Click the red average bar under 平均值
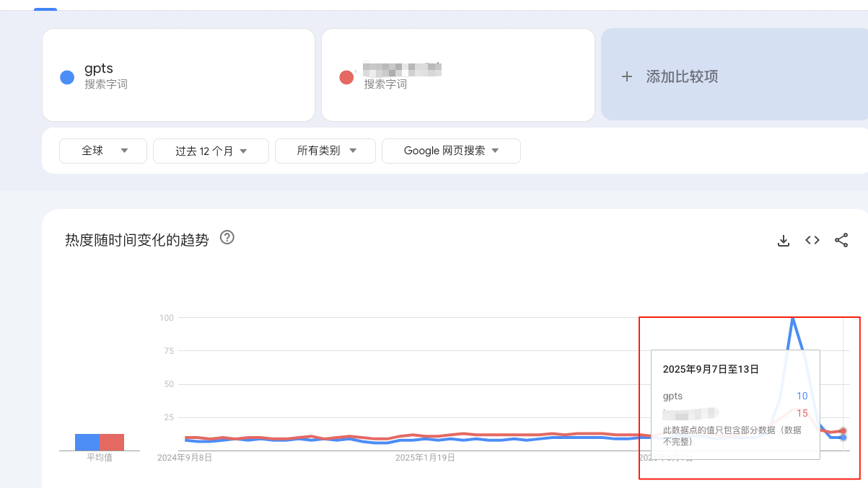The image size is (868, 488). 112,442
